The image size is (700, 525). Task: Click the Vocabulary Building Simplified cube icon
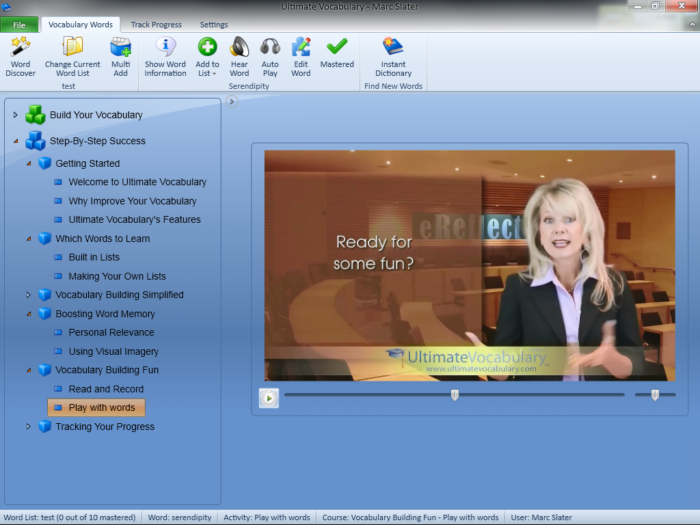45,295
